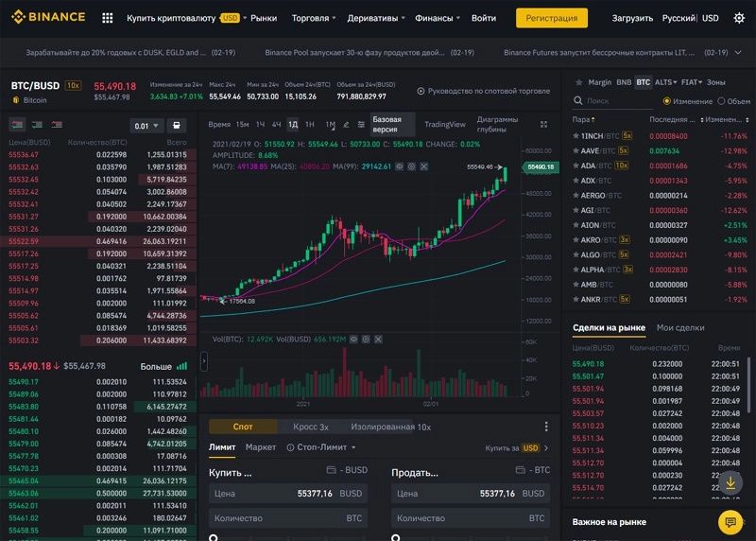Click the favorites star filter in market list
The image size is (756, 541).
(577, 82)
